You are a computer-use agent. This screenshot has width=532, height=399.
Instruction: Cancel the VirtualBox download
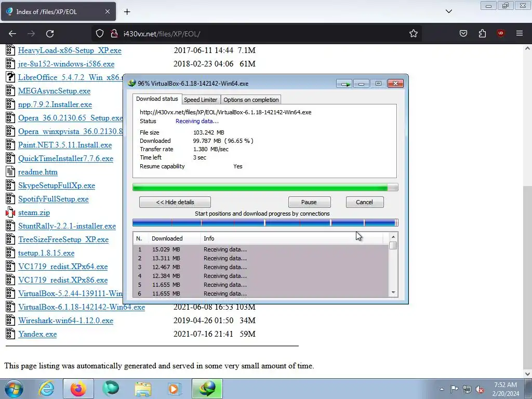coord(364,202)
